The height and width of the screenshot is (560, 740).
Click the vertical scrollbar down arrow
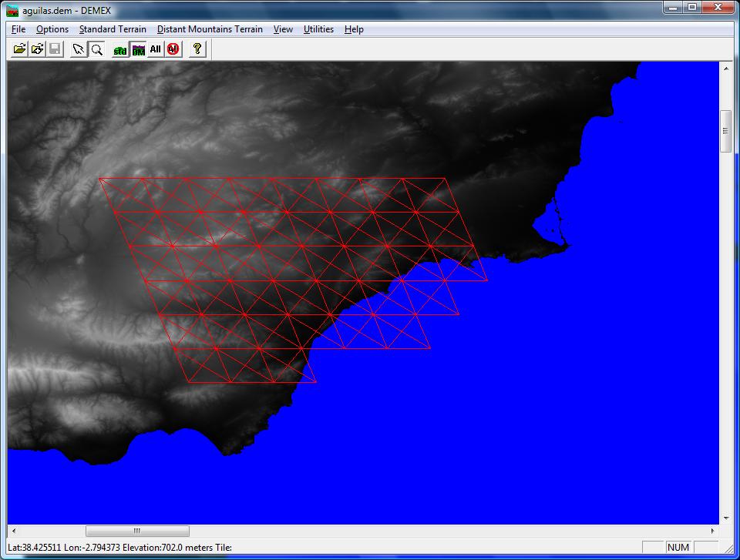tap(725, 518)
